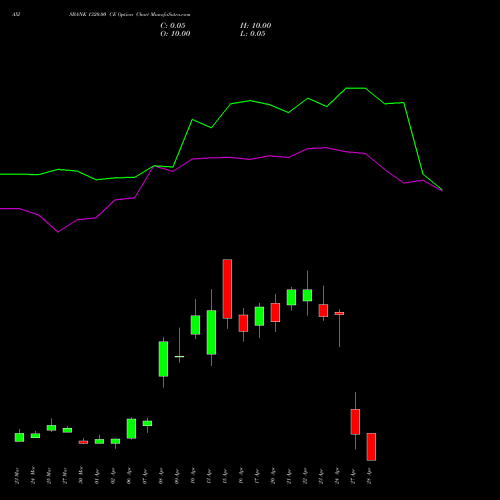
Task: Click the high value H: 10.00
Action: coord(256,26)
